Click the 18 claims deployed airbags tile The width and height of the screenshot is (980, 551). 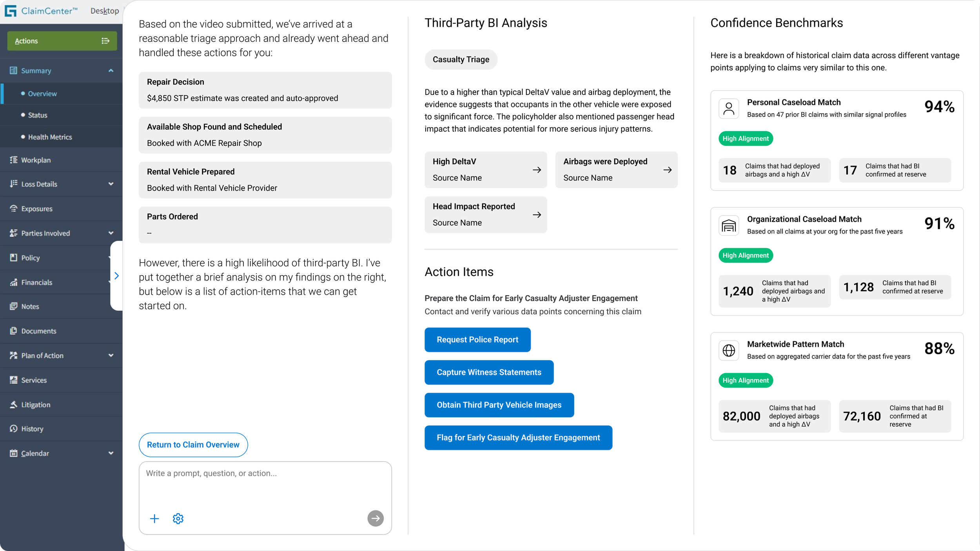tap(774, 170)
